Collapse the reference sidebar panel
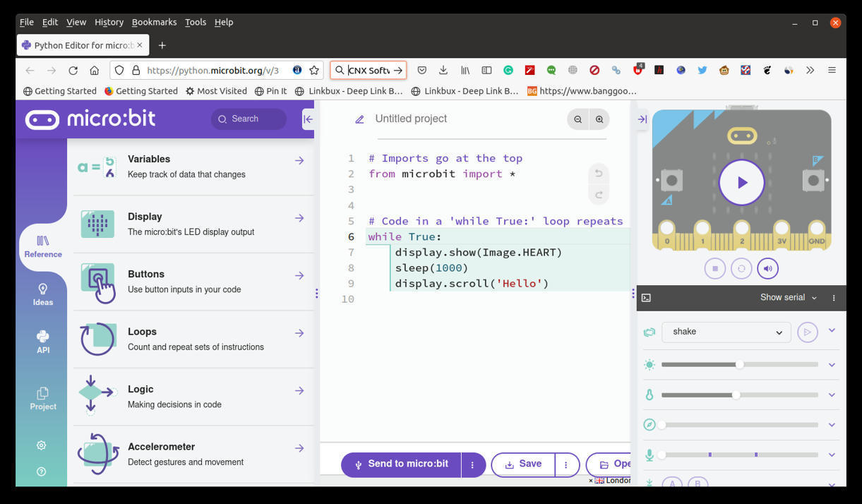The width and height of the screenshot is (862, 504). coord(308,119)
